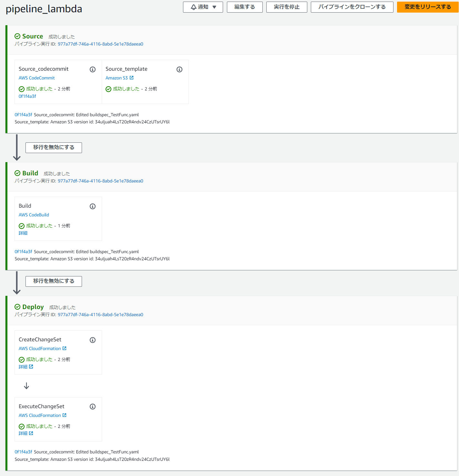Click the CreateChangeSet action name
The height and width of the screenshot is (476, 459).
[40, 339]
